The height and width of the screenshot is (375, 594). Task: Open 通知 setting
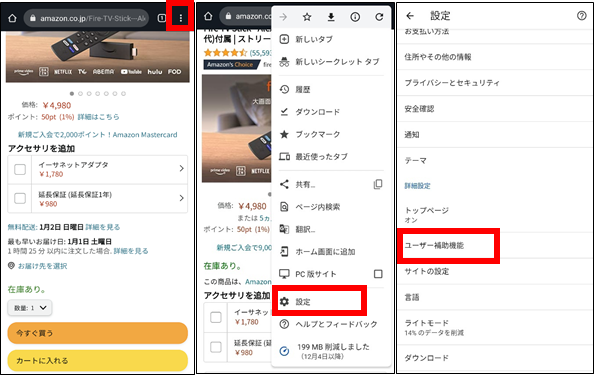tap(494, 135)
